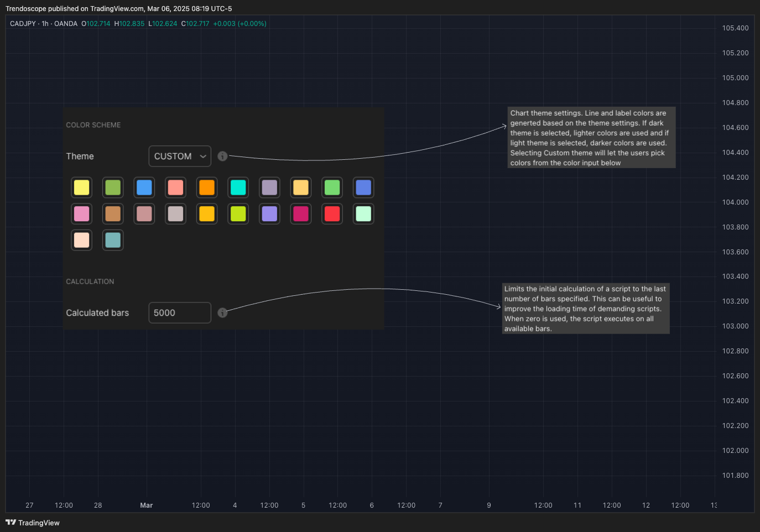Image resolution: width=760 pixels, height=532 pixels.
Task: Pick the teal swatch in the third row
Action: click(113, 240)
